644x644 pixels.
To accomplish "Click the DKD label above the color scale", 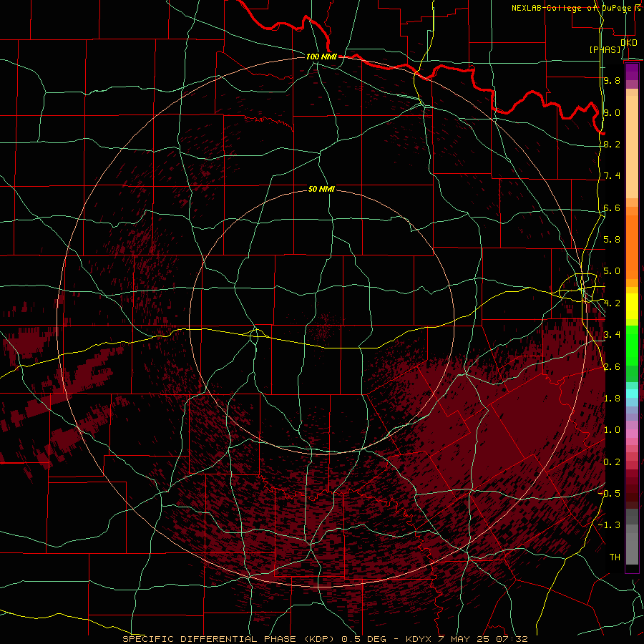I will coord(629,42).
